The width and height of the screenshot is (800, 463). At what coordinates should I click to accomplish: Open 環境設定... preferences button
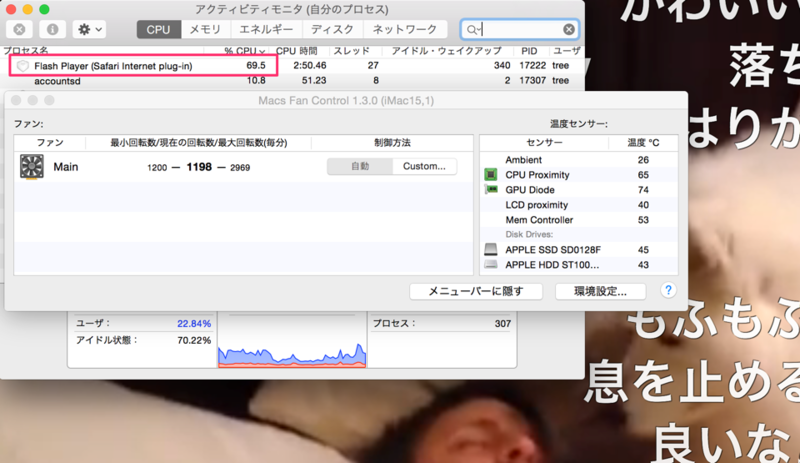[x=600, y=291]
